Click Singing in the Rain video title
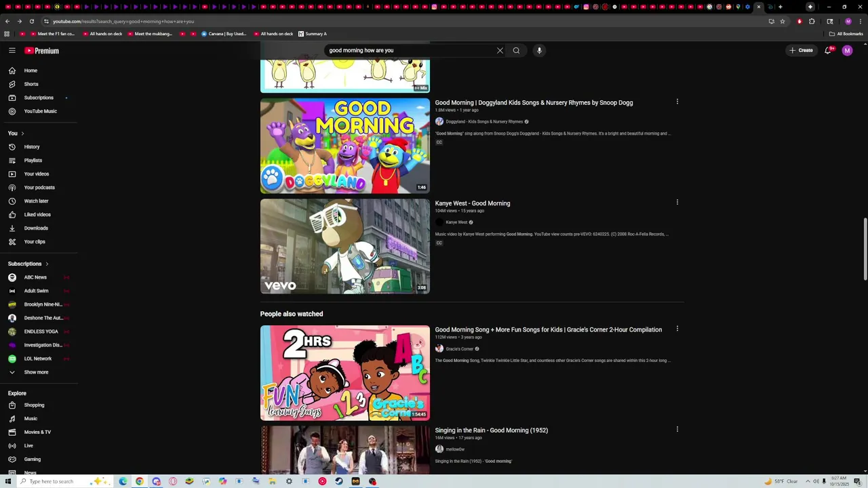The height and width of the screenshot is (488, 868). coord(492,430)
